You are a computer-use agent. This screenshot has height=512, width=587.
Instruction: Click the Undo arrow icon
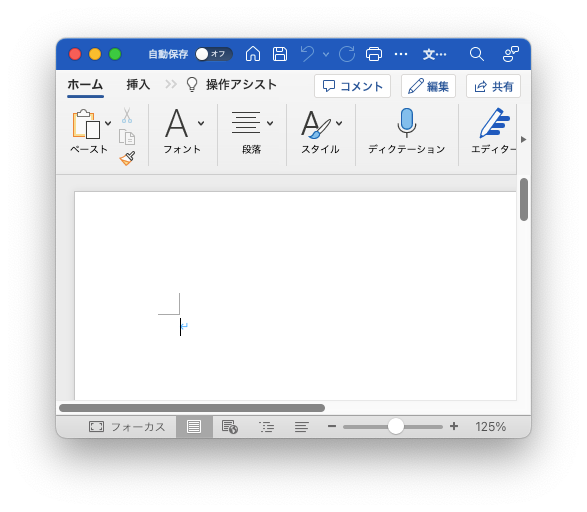[307, 54]
